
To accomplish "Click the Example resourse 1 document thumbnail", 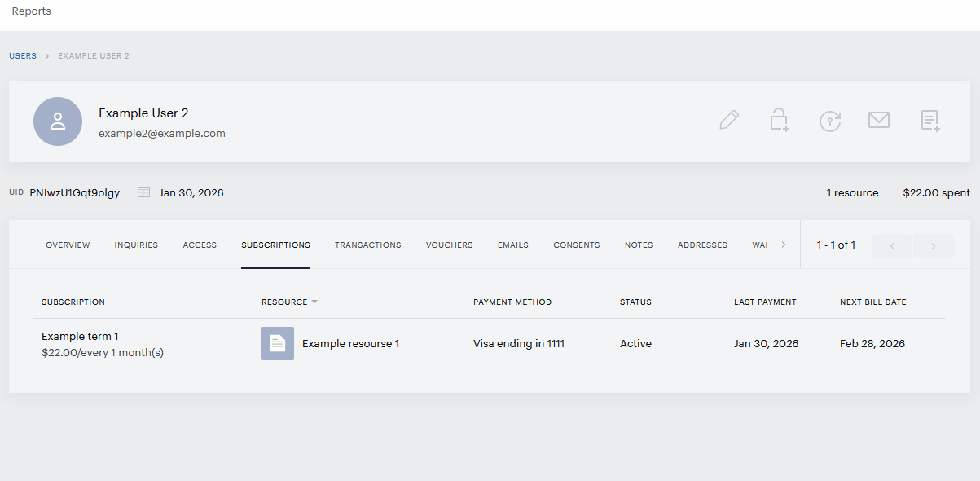I will tap(278, 343).
